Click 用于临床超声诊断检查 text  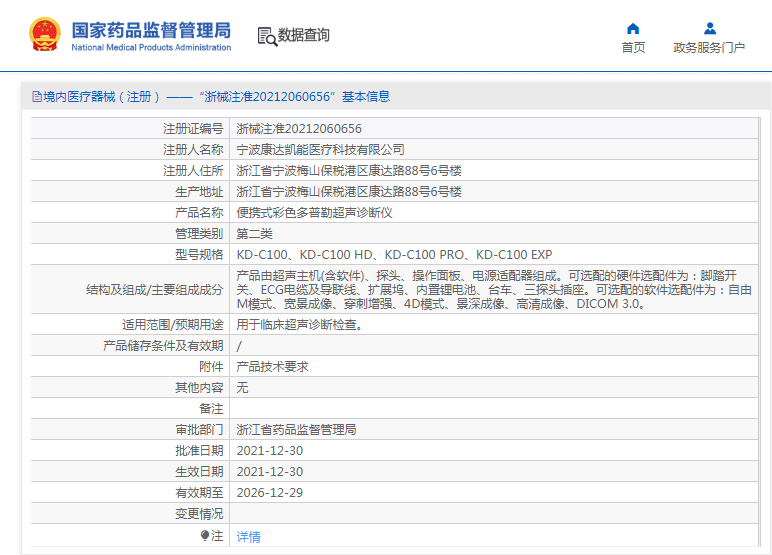coord(299,325)
